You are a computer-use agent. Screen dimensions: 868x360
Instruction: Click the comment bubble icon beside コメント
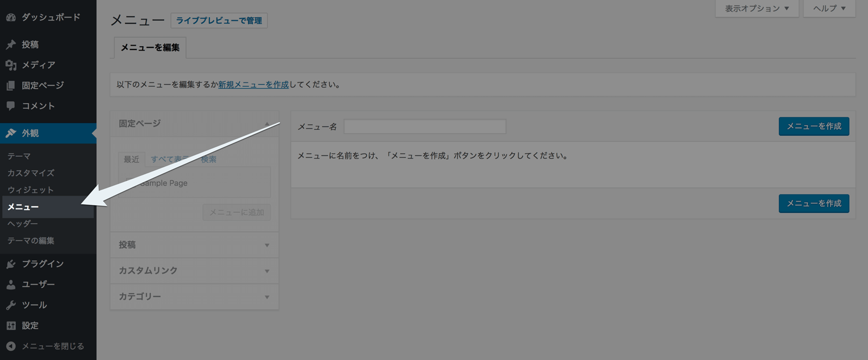(11, 106)
